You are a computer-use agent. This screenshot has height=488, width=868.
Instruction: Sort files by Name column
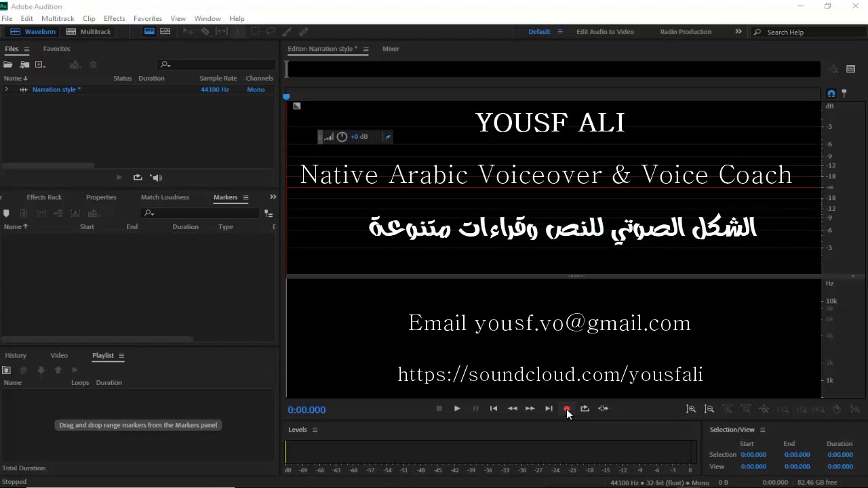[15, 78]
